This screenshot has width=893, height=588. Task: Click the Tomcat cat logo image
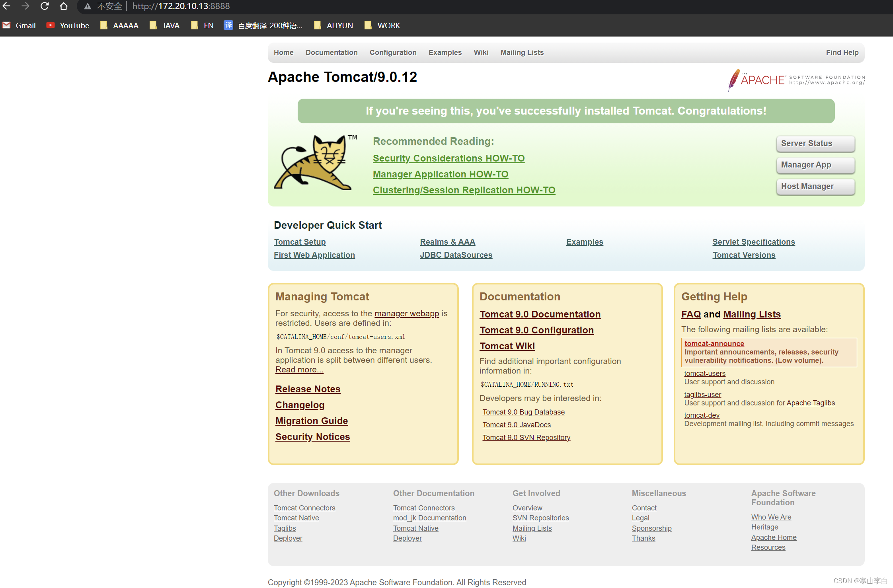[314, 162]
